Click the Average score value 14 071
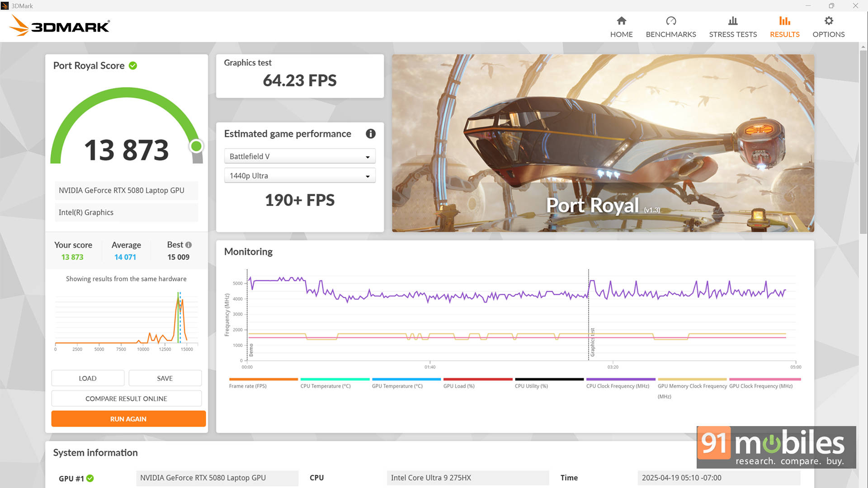This screenshot has width=868, height=488. pyautogui.click(x=125, y=257)
